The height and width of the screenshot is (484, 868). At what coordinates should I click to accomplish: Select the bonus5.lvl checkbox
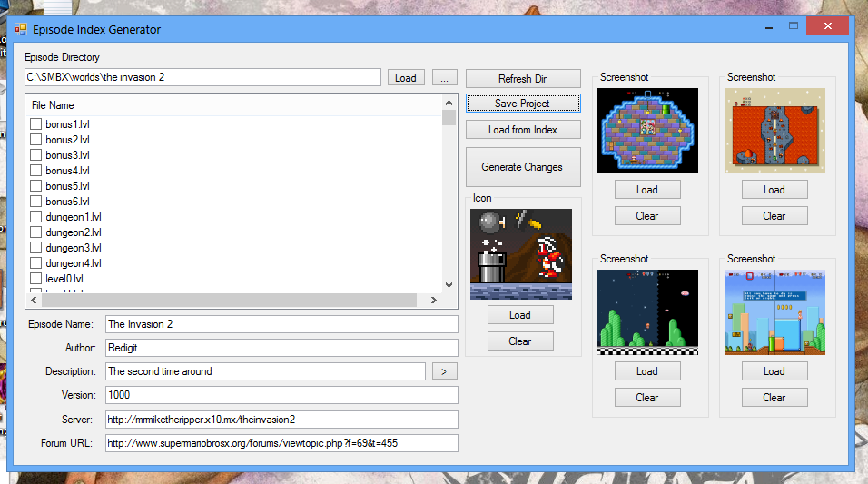coord(36,186)
